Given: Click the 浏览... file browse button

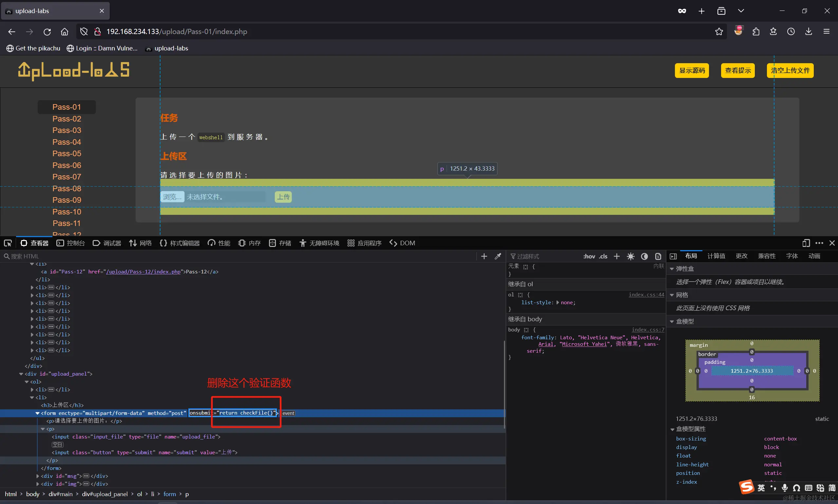Looking at the screenshot, I should point(172,196).
